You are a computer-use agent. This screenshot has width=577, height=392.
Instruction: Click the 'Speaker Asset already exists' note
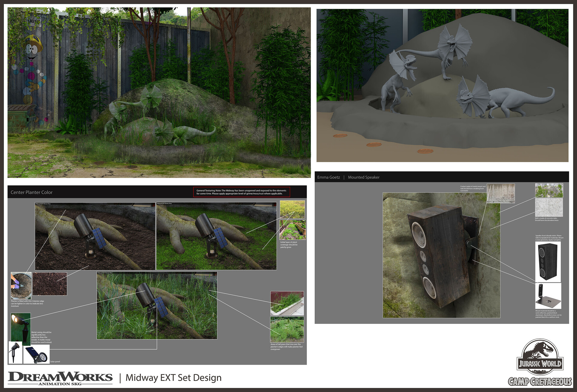tap(549, 238)
